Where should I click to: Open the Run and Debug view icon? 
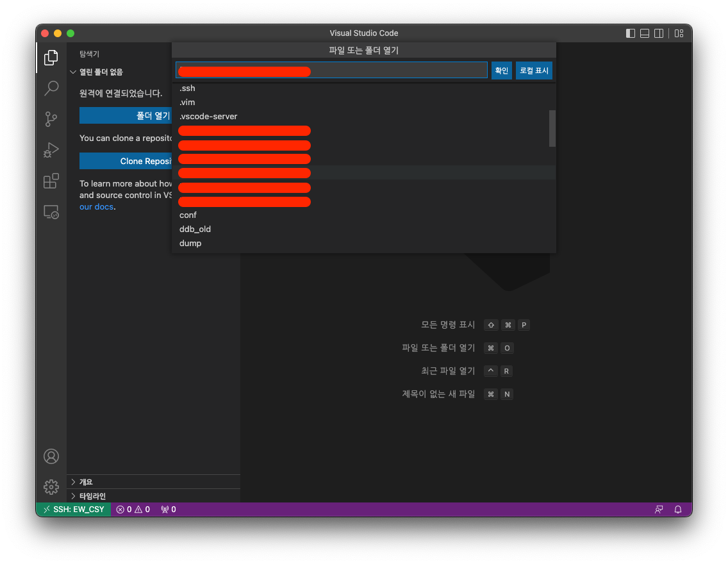click(51, 150)
